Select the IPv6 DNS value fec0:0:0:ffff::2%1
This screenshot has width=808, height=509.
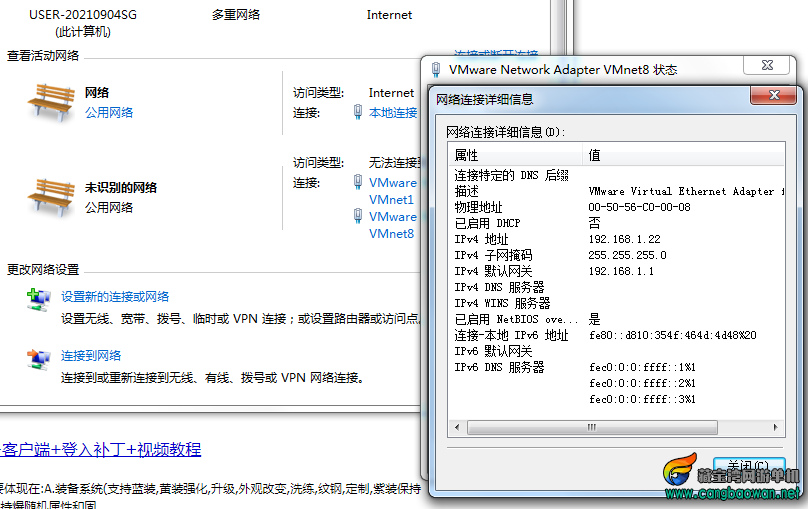(642, 383)
